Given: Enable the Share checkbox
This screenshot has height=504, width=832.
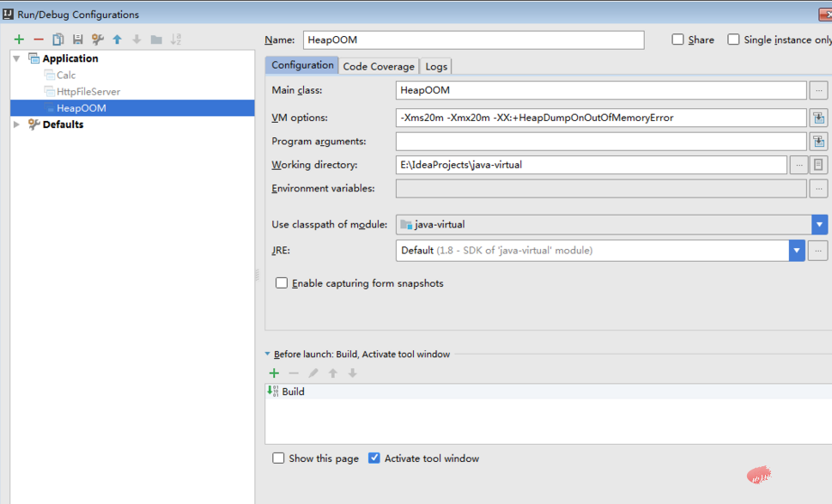Looking at the screenshot, I should coord(678,39).
